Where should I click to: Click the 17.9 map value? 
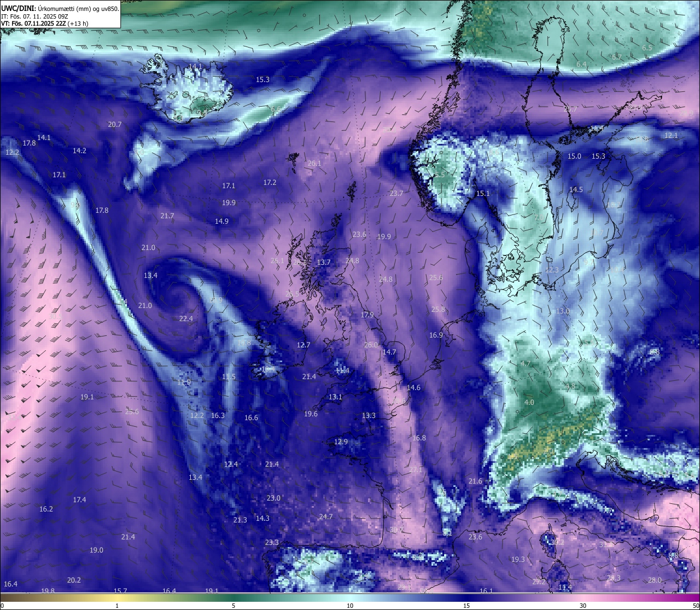click(x=367, y=315)
